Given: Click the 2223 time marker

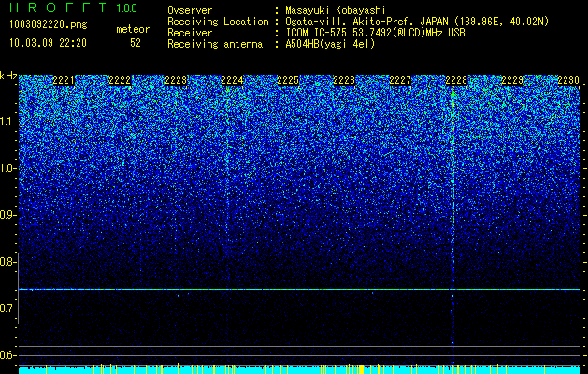Looking at the screenshot, I should point(176,80).
